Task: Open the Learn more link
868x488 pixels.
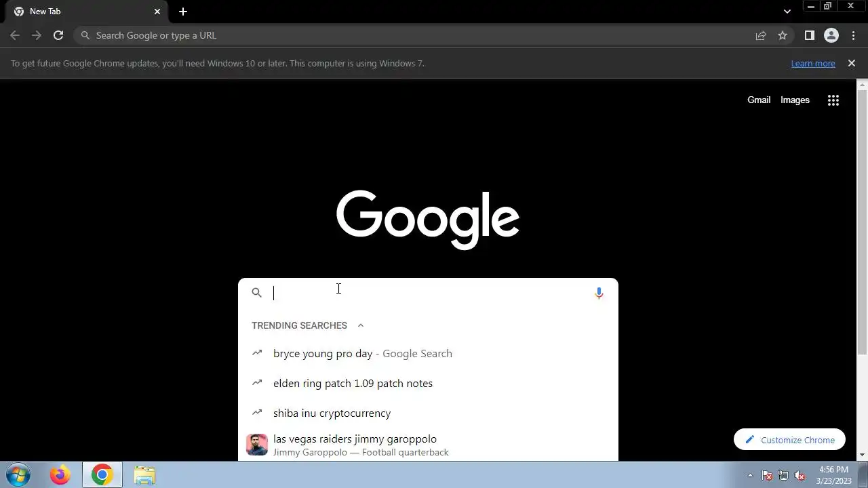Action: coord(813,63)
